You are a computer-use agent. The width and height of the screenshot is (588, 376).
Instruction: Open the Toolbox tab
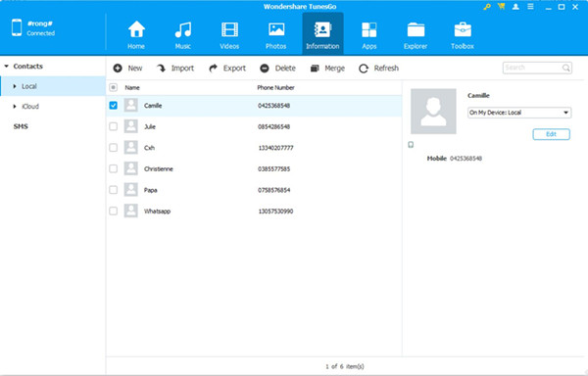click(x=463, y=35)
